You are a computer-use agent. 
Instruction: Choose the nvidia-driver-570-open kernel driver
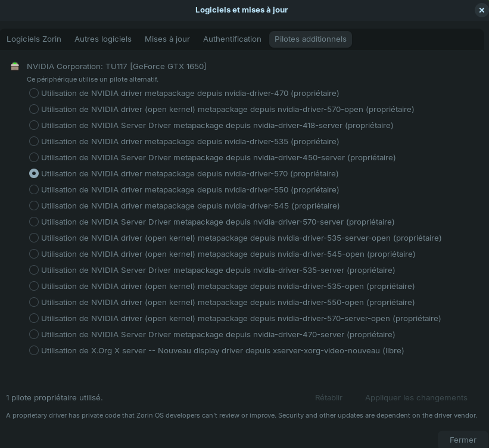[34, 109]
